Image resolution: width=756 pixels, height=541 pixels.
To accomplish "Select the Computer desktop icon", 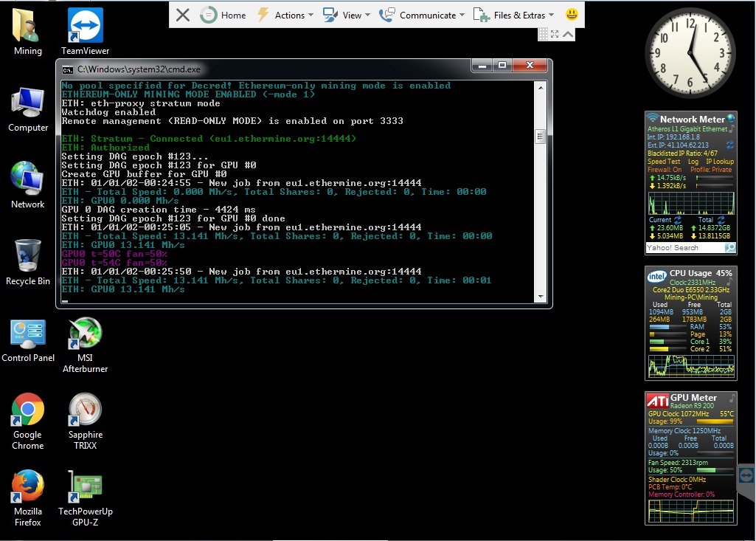I will 28,109.
